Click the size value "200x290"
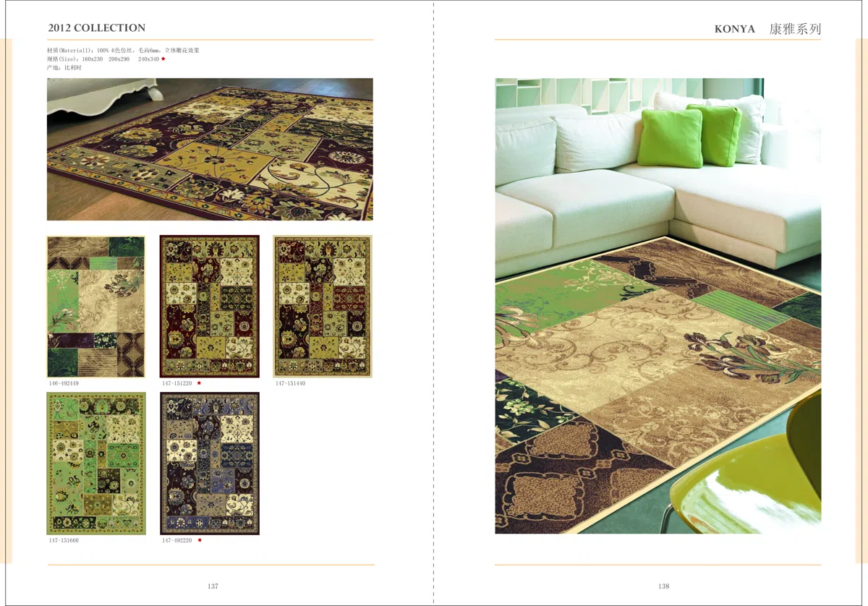 coord(119,59)
